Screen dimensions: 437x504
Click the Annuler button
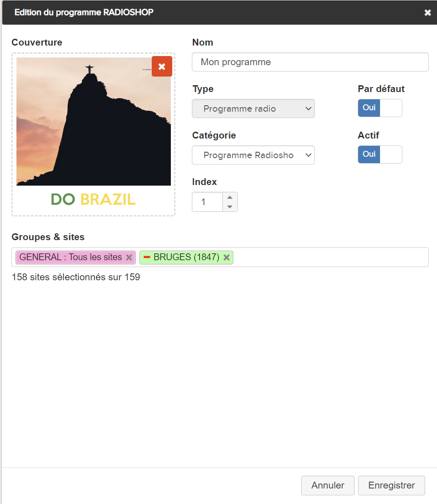click(x=328, y=485)
